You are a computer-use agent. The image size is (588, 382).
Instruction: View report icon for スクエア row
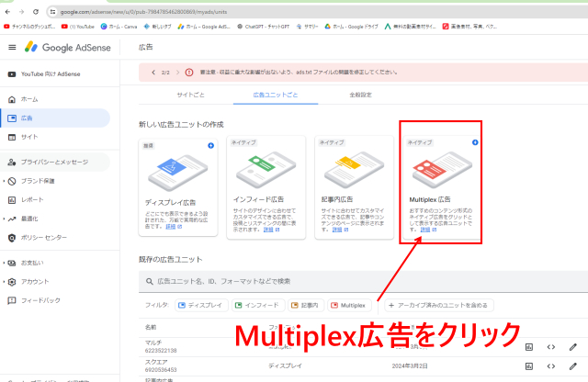[529, 366]
